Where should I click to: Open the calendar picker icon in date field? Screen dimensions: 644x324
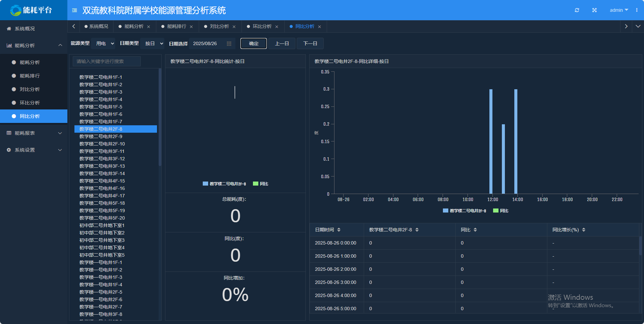pyautogui.click(x=229, y=43)
